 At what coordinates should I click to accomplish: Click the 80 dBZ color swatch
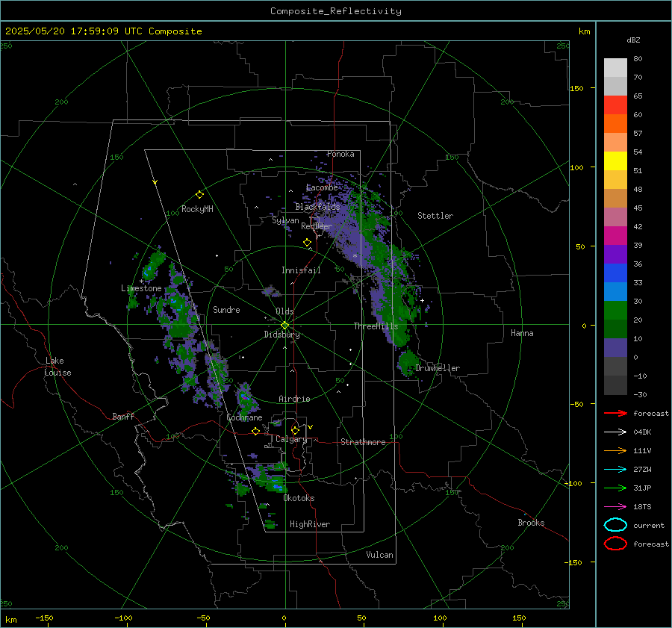coord(615,67)
